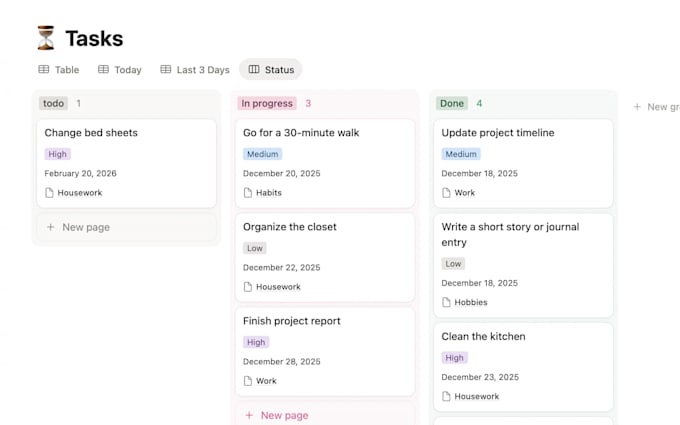
Task: Open Housework link on Organize the closet
Action: [278, 287]
